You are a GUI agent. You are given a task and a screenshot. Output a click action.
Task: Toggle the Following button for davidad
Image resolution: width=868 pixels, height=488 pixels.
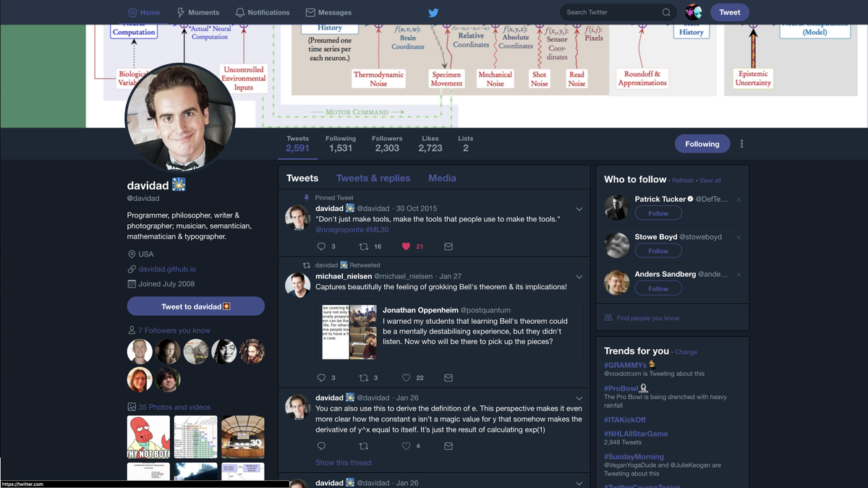pyautogui.click(x=702, y=144)
